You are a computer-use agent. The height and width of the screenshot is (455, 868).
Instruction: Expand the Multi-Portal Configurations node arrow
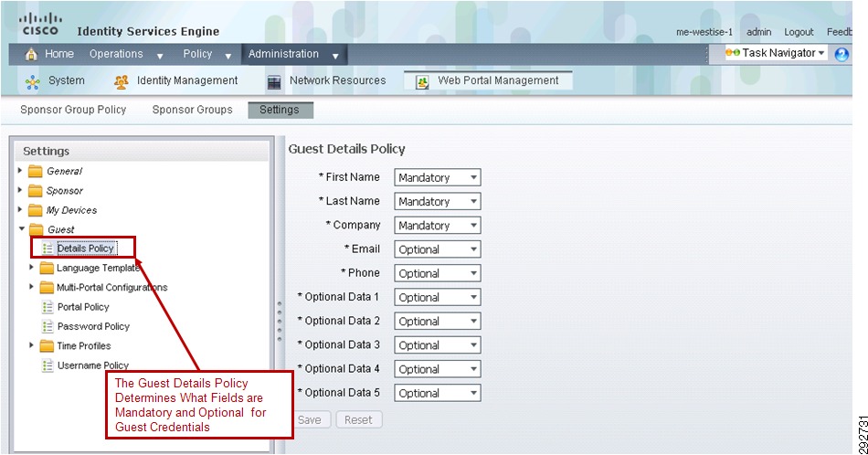(32, 287)
